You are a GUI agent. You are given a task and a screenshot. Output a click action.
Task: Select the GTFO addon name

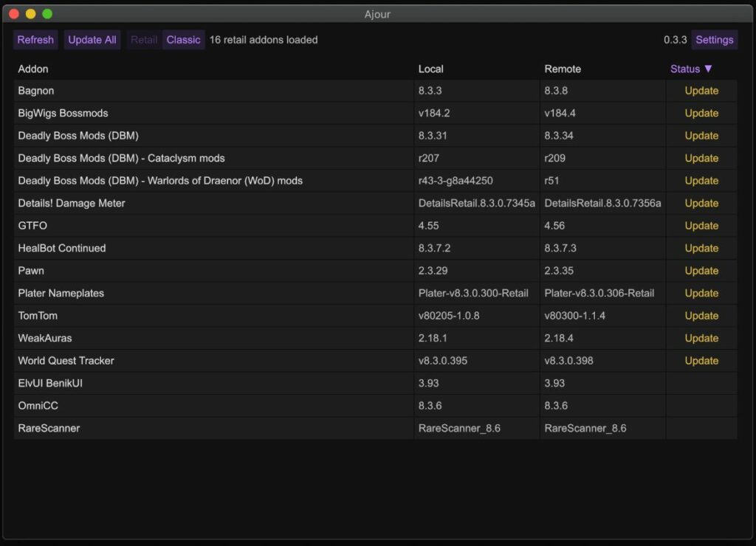coord(32,226)
